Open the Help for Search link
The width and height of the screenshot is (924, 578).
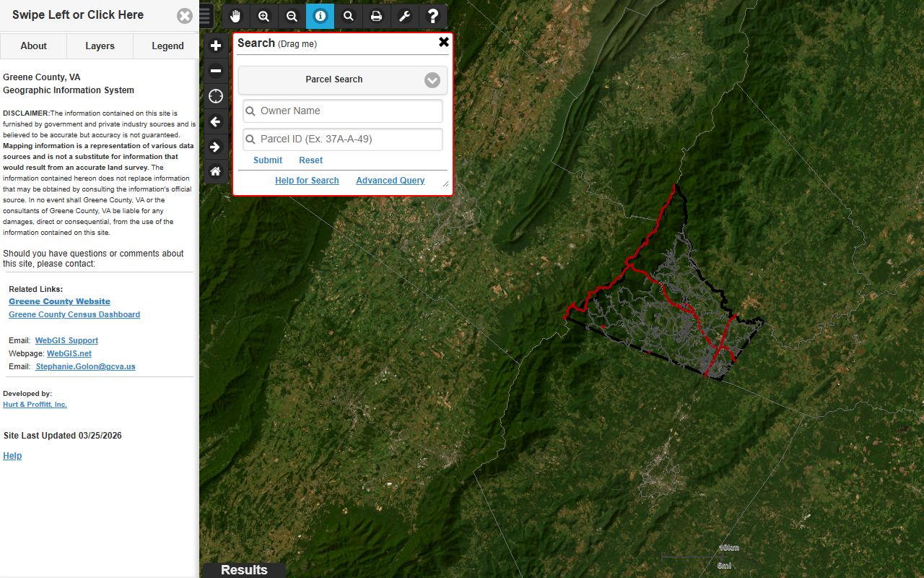(x=307, y=181)
